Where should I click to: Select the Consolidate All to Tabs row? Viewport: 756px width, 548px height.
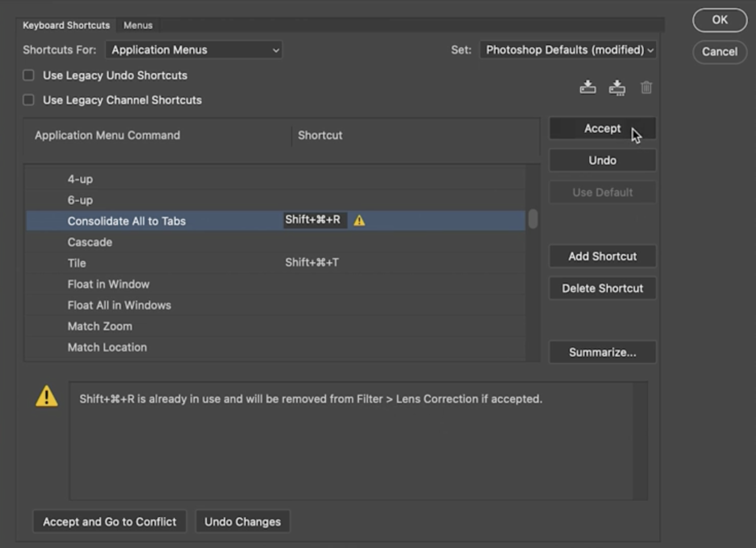tap(276, 221)
